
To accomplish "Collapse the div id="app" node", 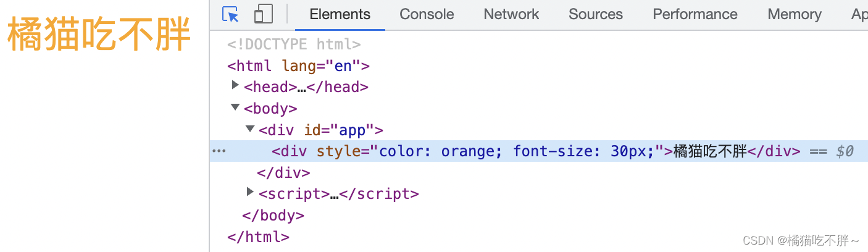I will (x=250, y=129).
